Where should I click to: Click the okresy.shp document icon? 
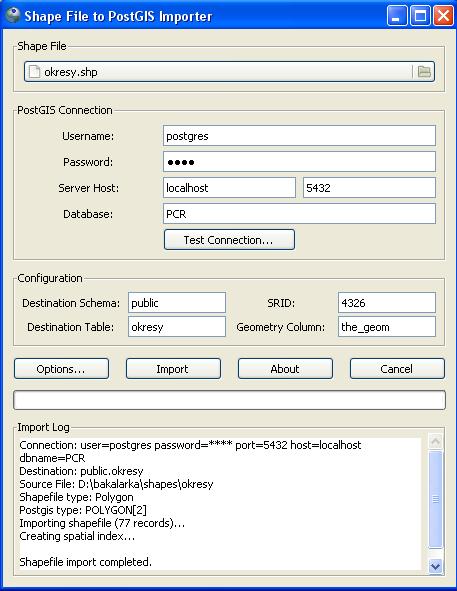(34, 71)
